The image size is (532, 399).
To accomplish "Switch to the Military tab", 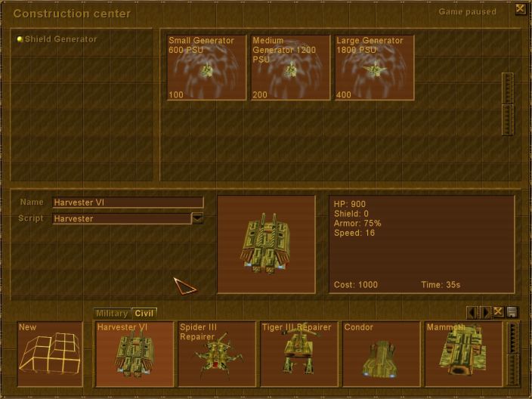I will (112, 313).
